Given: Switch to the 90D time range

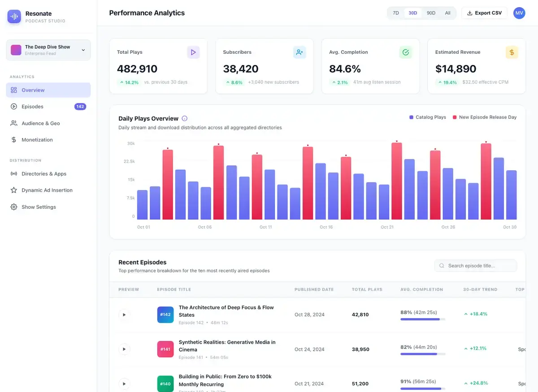Looking at the screenshot, I should click(x=431, y=13).
